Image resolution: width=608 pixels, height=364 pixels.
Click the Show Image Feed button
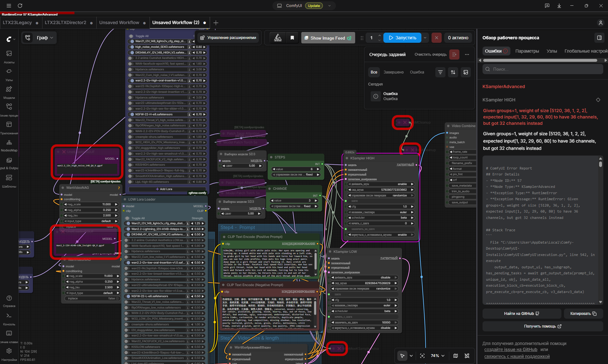328,38
